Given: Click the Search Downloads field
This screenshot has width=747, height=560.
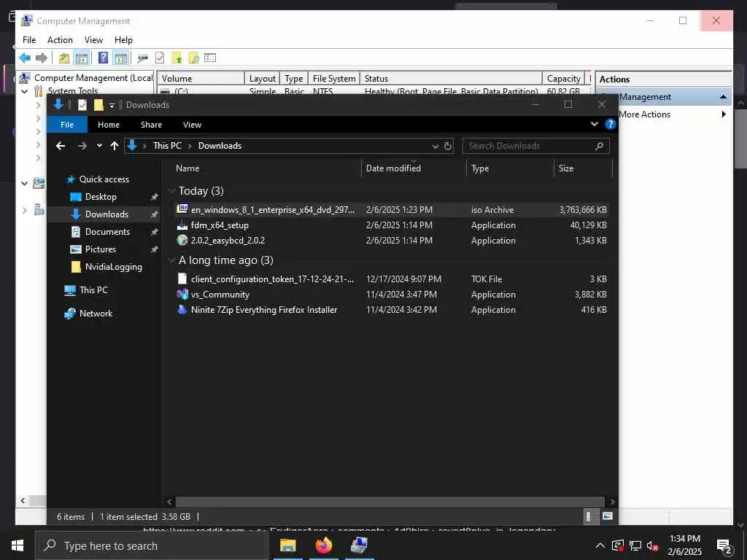Looking at the screenshot, I should pyautogui.click(x=536, y=146).
